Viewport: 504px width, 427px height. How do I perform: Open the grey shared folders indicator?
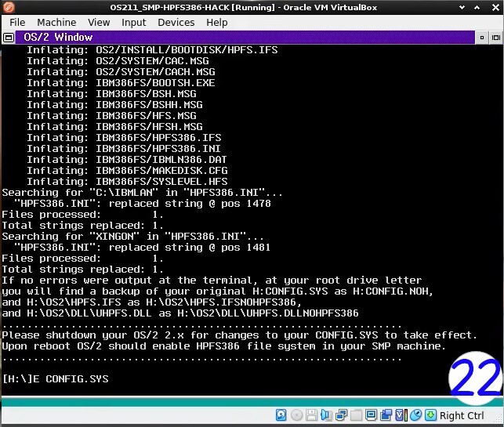pos(356,415)
